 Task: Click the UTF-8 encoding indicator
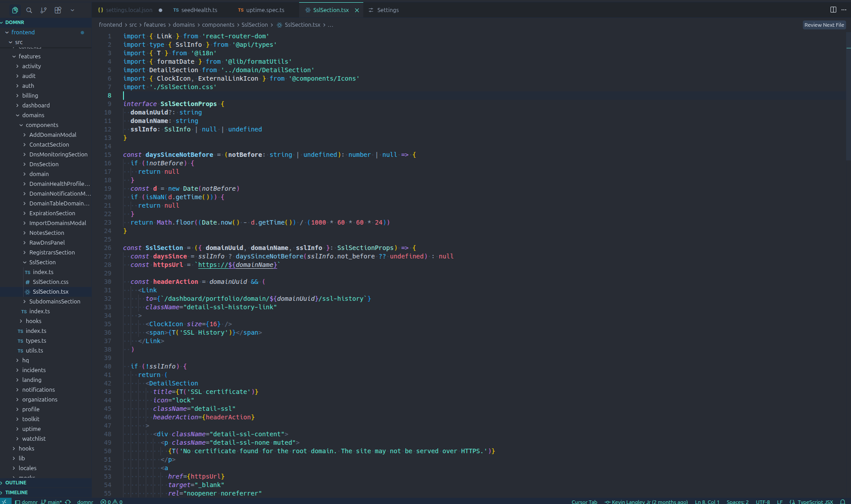coord(763,502)
